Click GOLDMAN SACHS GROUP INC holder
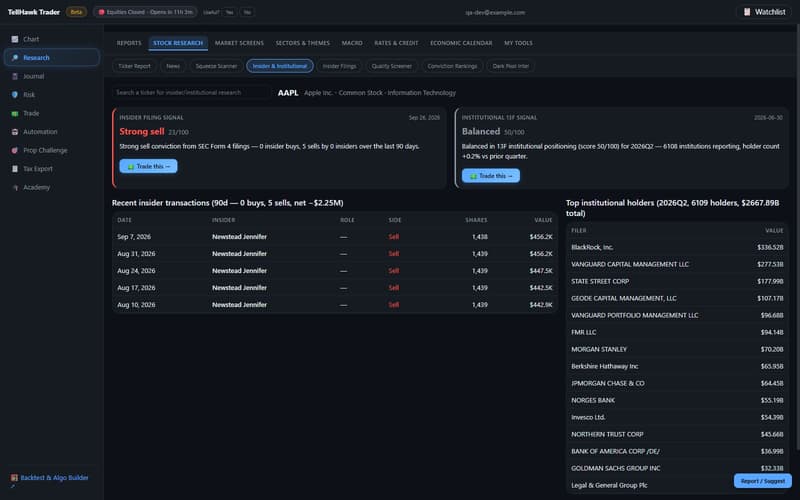This screenshot has height=500, width=800. click(x=615, y=468)
